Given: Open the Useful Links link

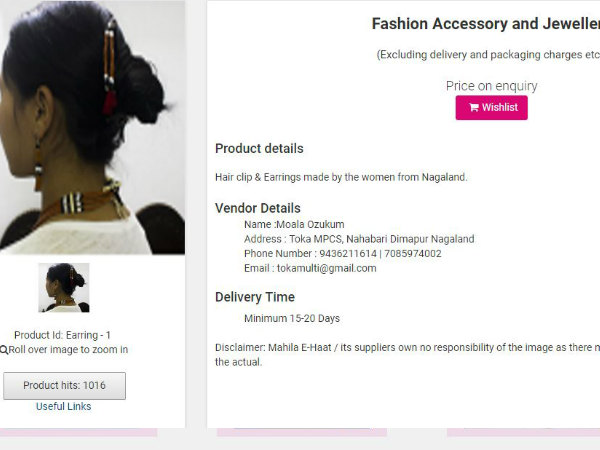Looking at the screenshot, I should pos(64,406).
